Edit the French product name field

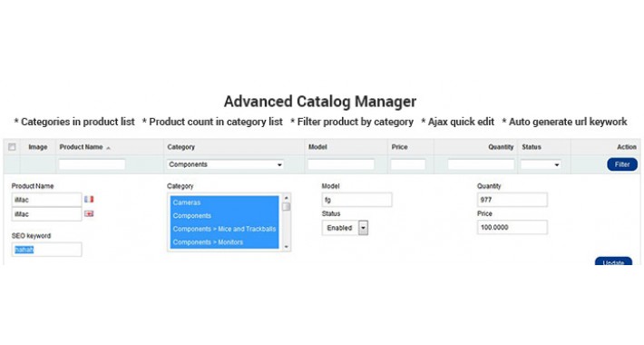46,200
